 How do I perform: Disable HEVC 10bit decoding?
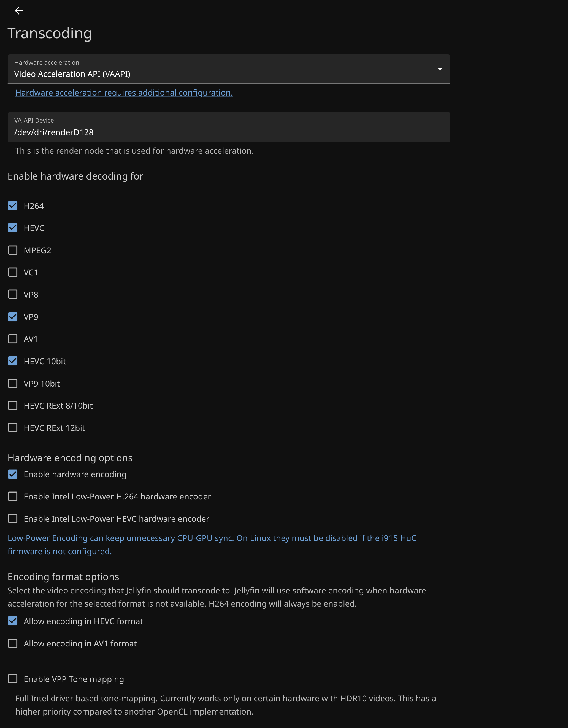13,361
